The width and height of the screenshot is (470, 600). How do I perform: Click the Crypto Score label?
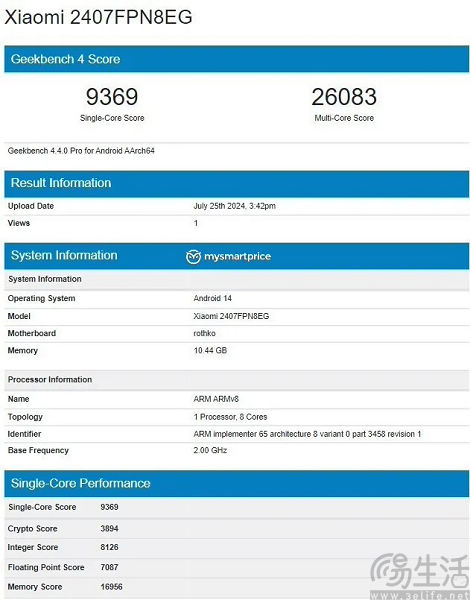click(x=33, y=529)
